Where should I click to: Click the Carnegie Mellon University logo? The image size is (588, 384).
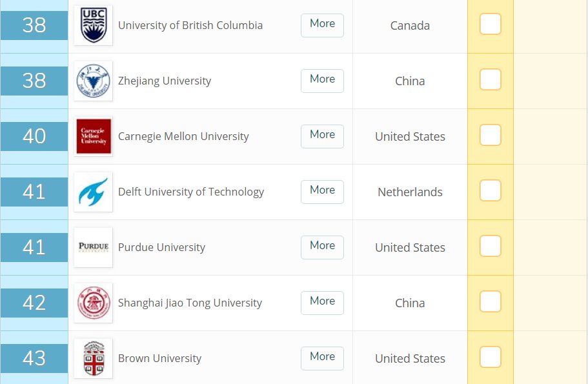[93, 136]
